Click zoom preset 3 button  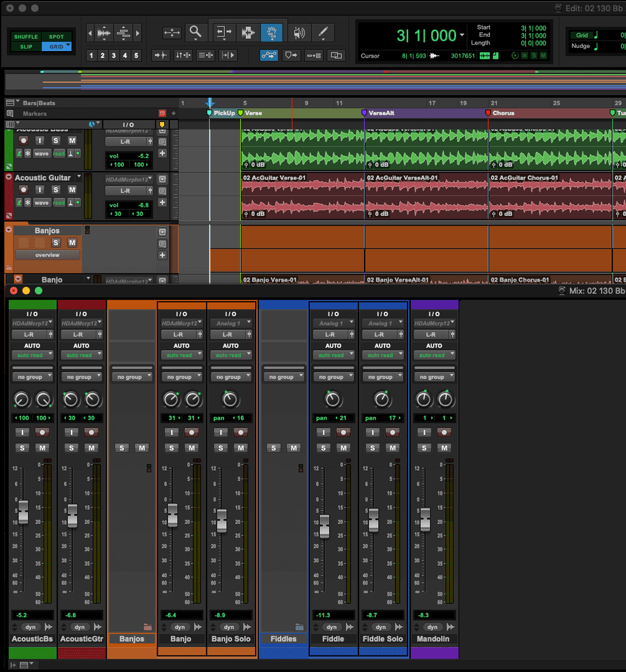pyautogui.click(x=114, y=56)
